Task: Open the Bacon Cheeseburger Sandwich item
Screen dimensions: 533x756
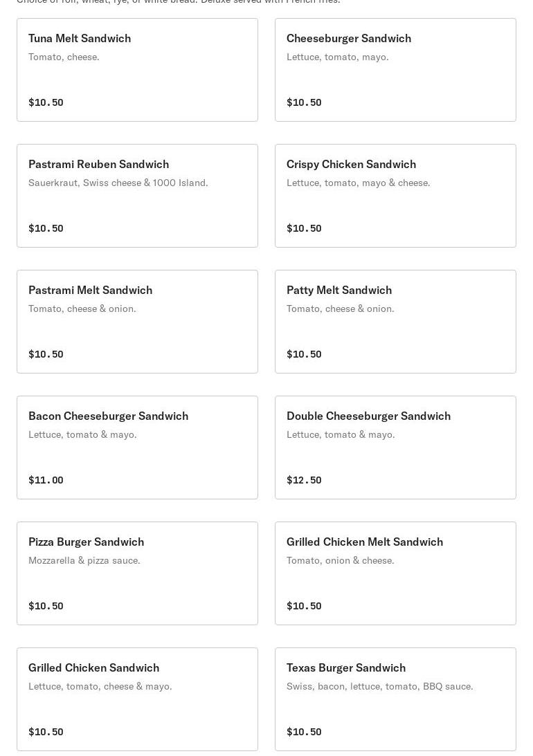Action: click(x=138, y=448)
